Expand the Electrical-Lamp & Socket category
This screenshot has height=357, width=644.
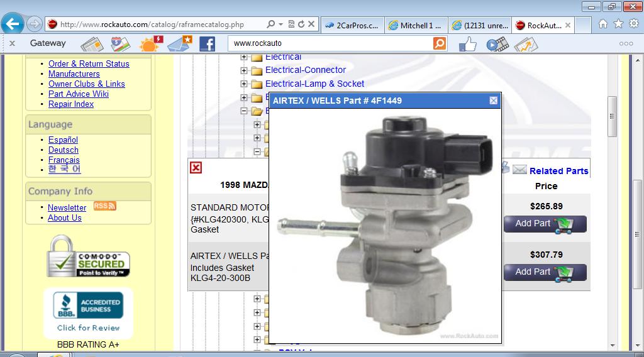pos(244,84)
